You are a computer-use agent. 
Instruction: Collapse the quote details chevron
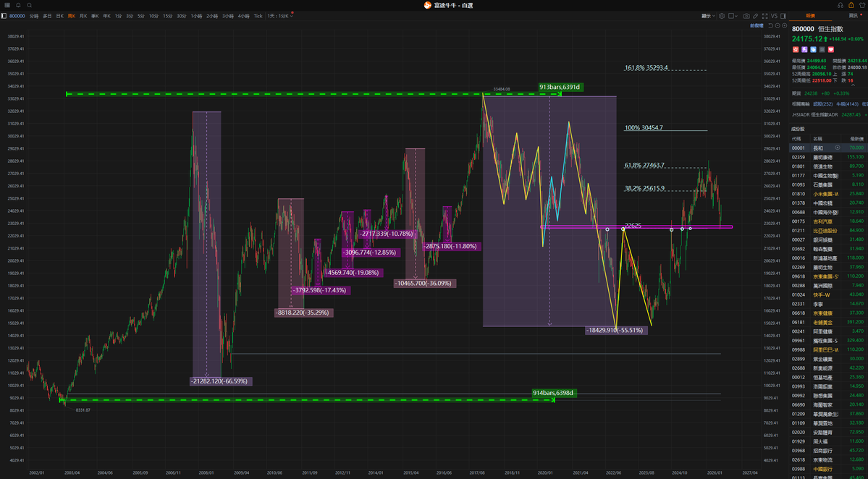pos(853,85)
